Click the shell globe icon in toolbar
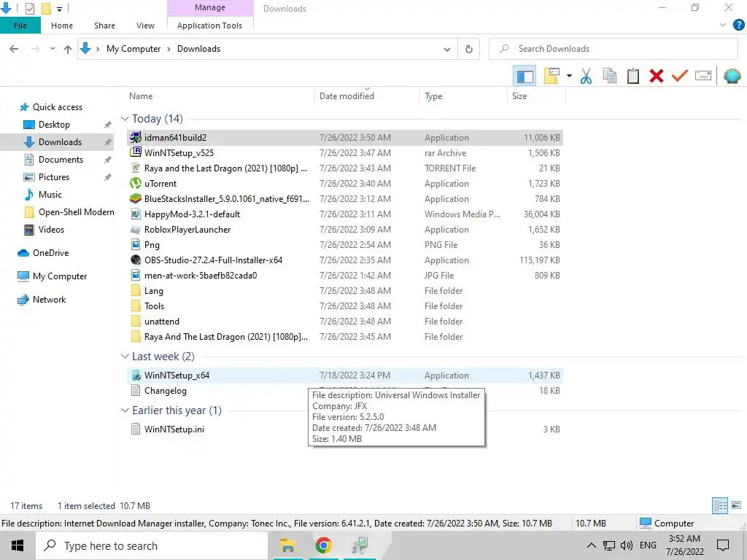 (x=732, y=76)
